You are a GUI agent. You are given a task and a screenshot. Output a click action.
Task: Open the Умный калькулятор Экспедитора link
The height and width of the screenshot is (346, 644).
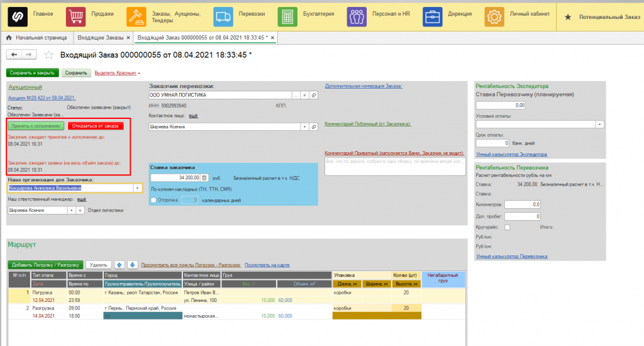(x=511, y=155)
